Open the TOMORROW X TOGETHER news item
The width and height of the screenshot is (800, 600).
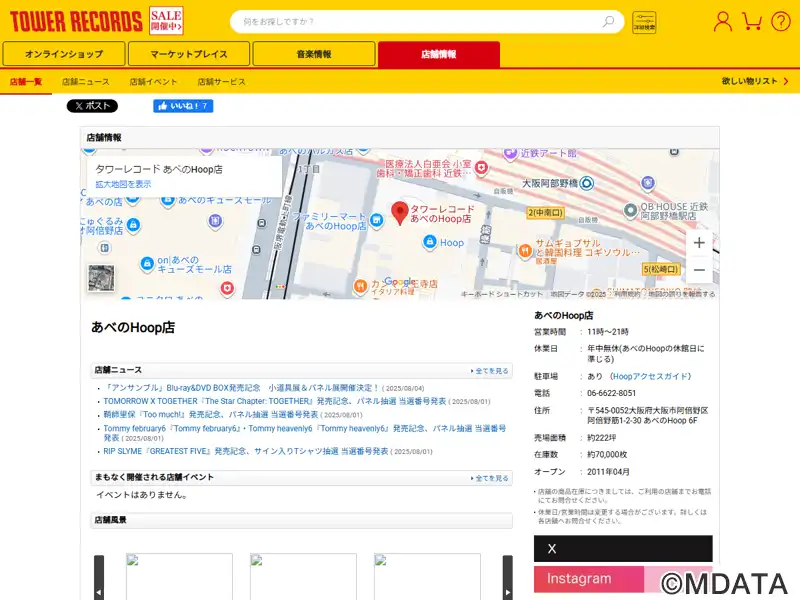pos(274,401)
